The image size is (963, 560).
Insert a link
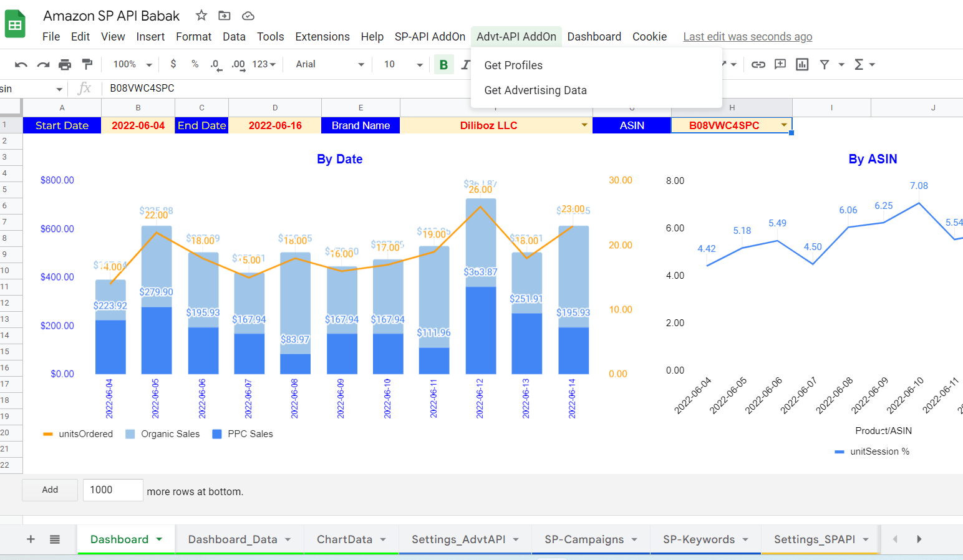click(758, 64)
